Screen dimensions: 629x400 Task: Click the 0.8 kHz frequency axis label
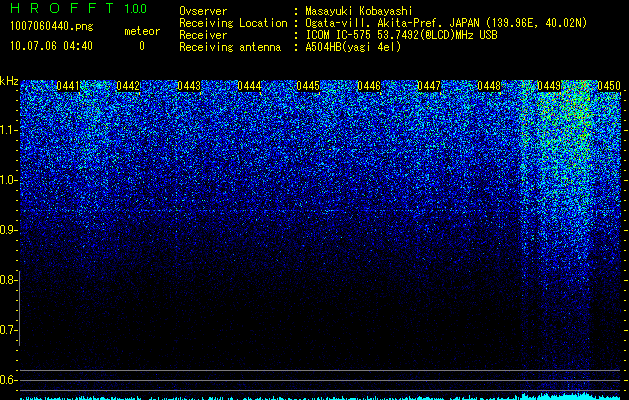click(8, 280)
